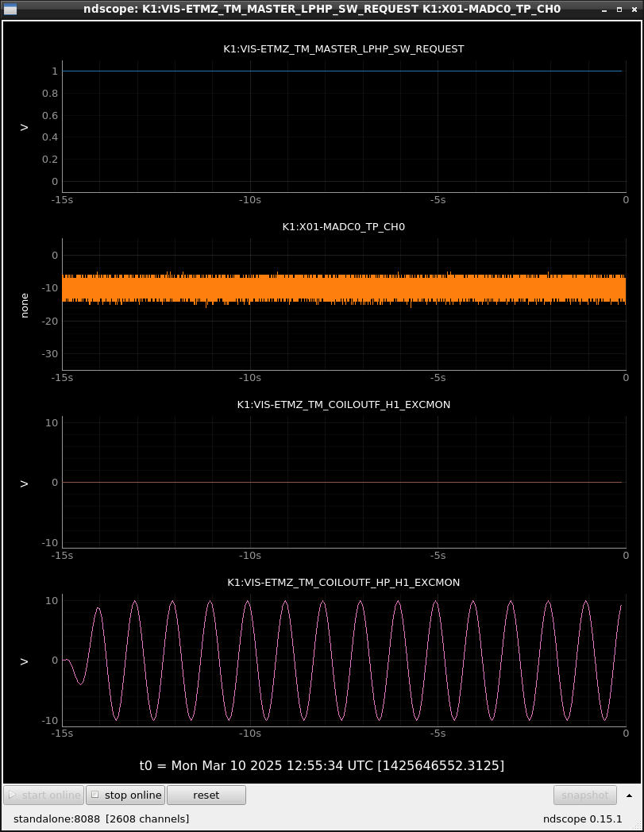The width and height of the screenshot is (644, 832).
Task: Click plot title K1:X01-MADC0_TP_CH0
Action: 344,226
